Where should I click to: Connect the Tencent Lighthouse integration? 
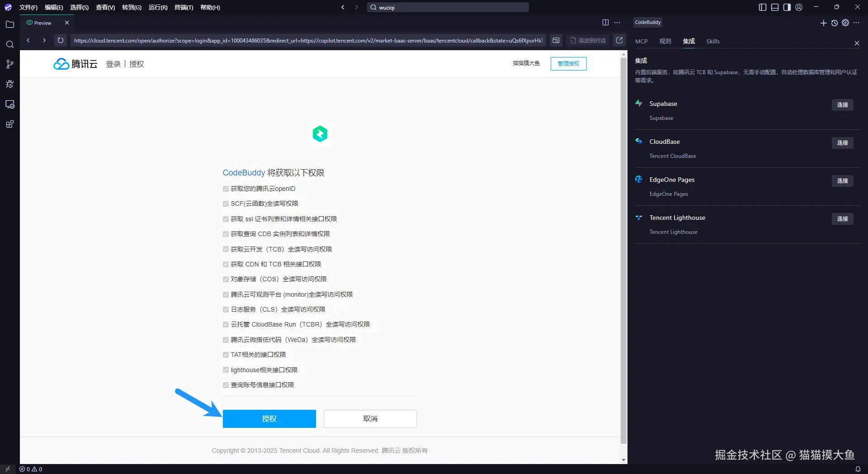pyautogui.click(x=842, y=219)
